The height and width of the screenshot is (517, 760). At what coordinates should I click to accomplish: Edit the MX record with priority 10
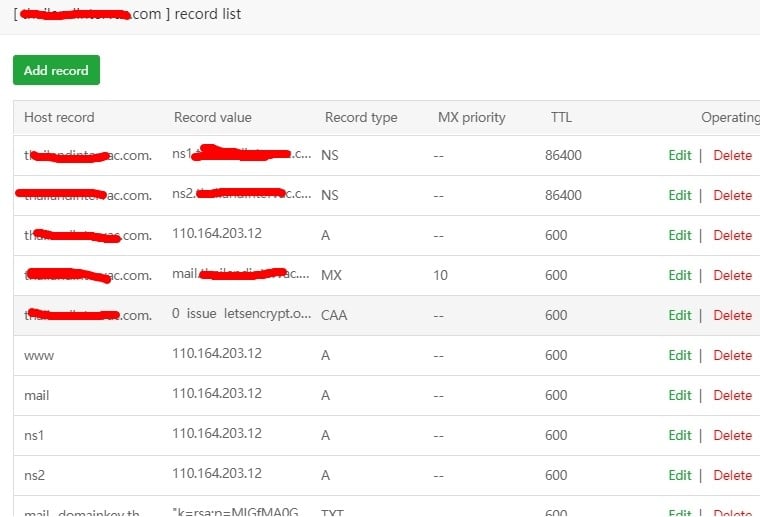tap(680, 275)
